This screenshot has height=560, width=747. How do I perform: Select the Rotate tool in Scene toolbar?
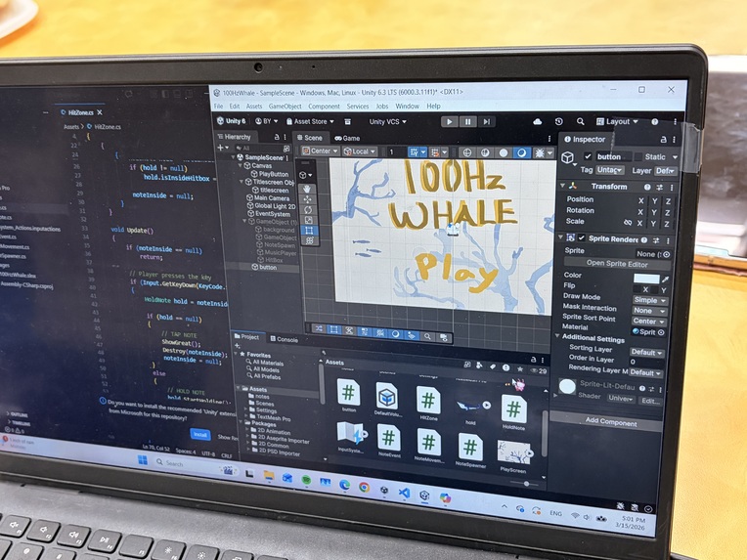[308, 209]
